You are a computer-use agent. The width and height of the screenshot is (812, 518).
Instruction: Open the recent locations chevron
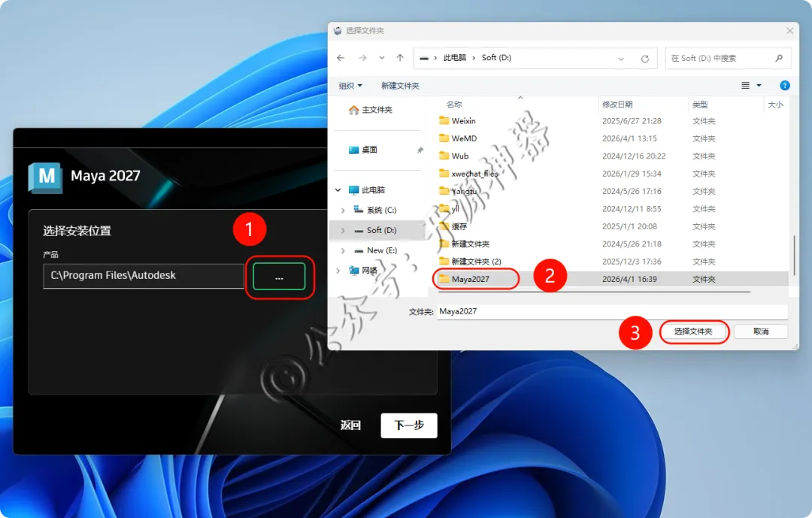pos(382,58)
